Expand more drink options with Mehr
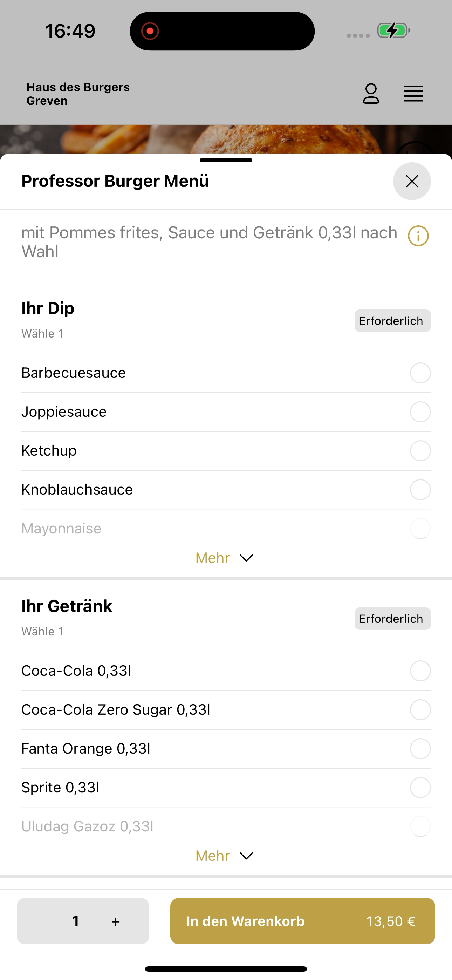452x980 pixels. click(x=225, y=856)
